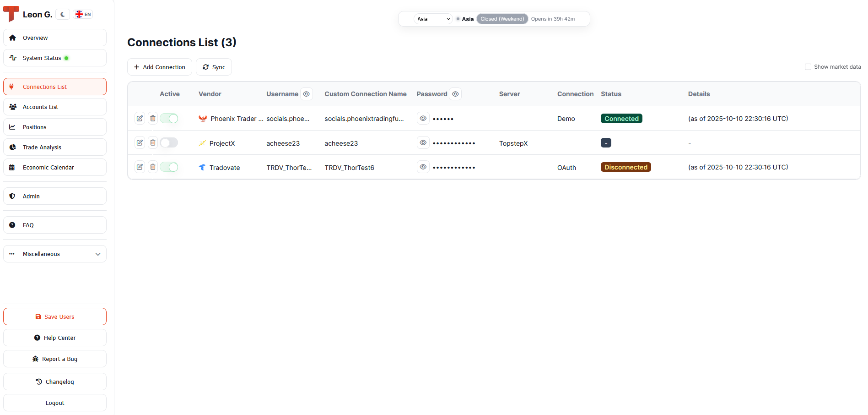Image resolution: width=868 pixels, height=415 pixels.
Task: Click the Add Connection button
Action: [159, 67]
